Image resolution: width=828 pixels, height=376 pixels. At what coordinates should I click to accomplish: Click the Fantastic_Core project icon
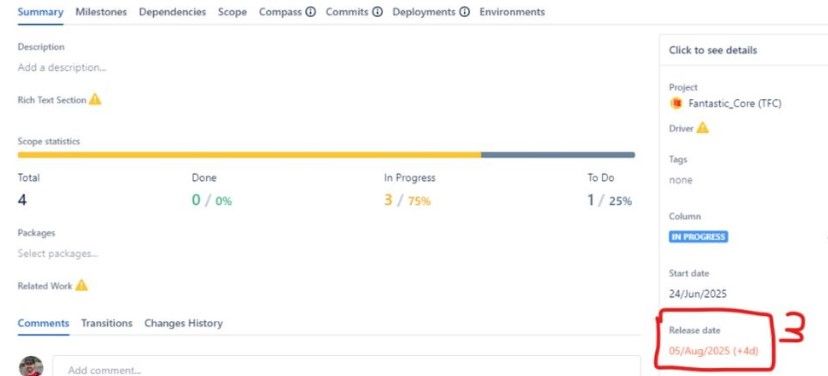tap(675, 103)
